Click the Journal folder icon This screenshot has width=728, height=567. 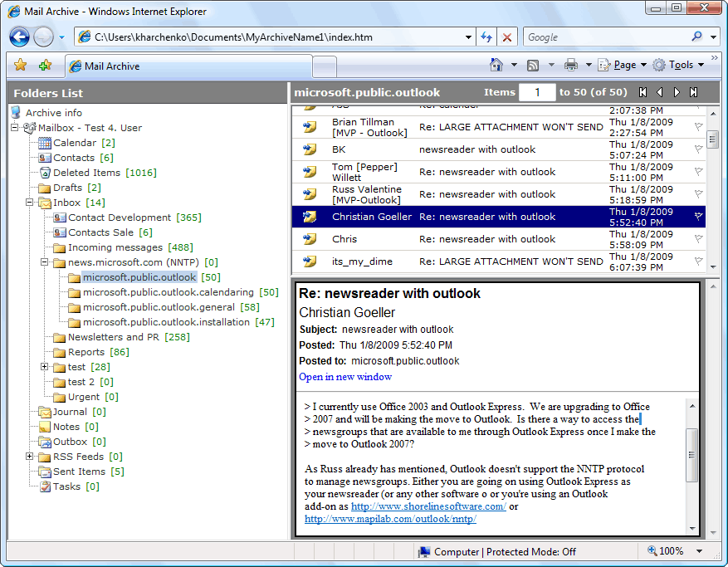pos(45,412)
